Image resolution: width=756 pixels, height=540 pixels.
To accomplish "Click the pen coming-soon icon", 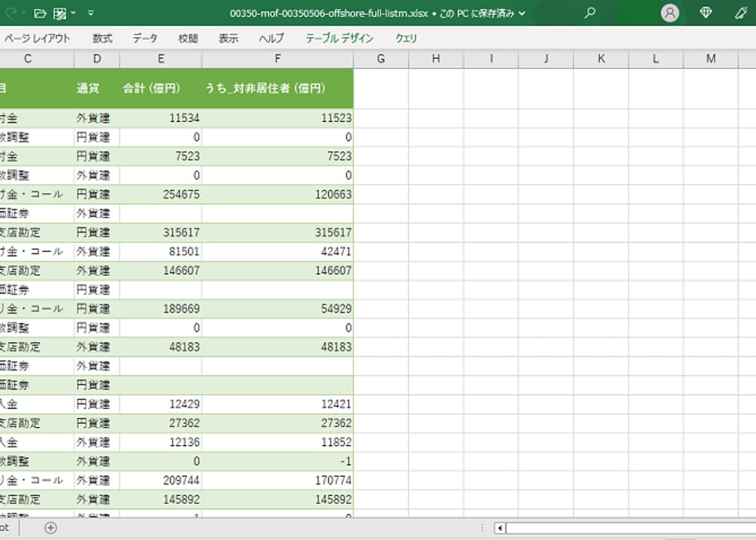I will [741, 13].
